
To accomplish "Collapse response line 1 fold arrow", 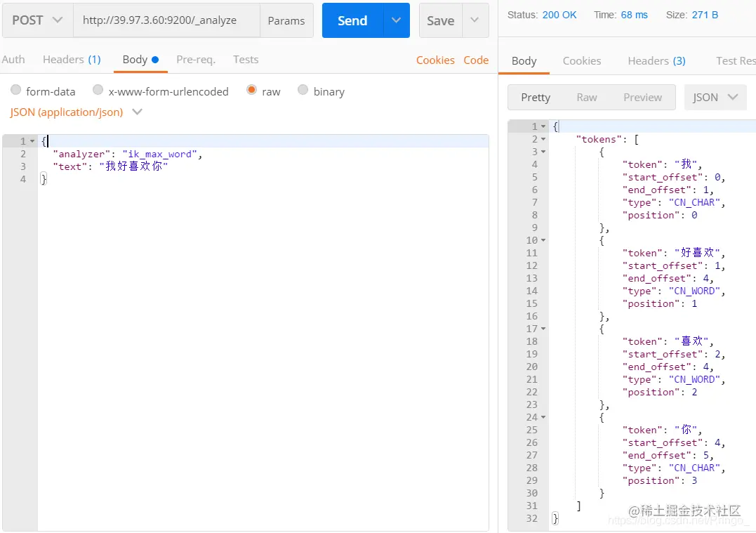I will pyautogui.click(x=543, y=126).
